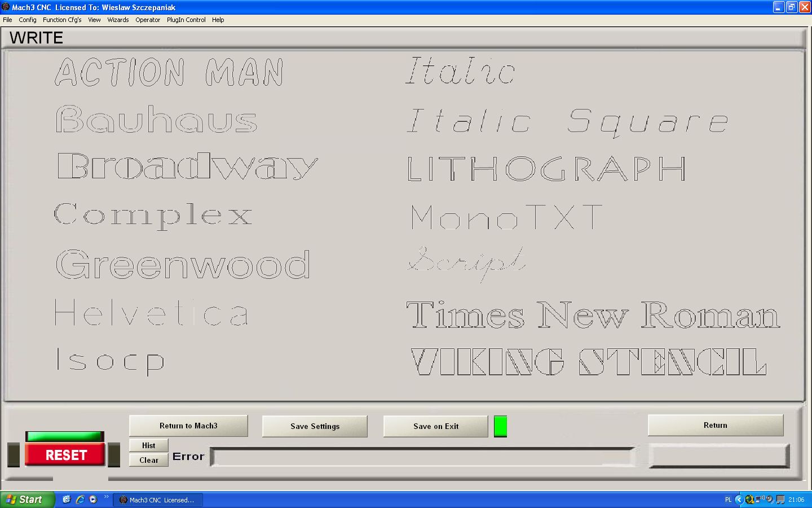Click the Return button
Screen dimensions: 812x508
tap(716, 426)
